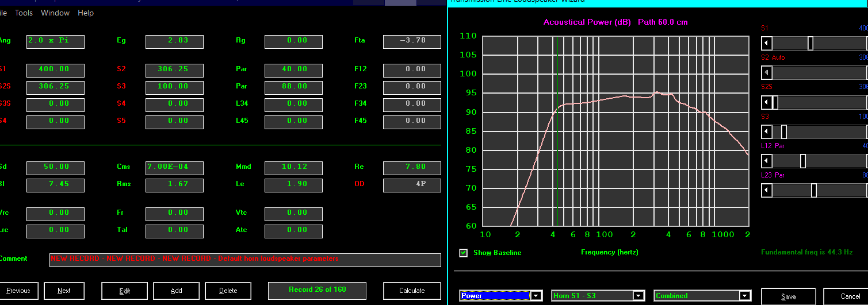
Task: Click left arrow of the L12 slider
Action: coord(766,161)
